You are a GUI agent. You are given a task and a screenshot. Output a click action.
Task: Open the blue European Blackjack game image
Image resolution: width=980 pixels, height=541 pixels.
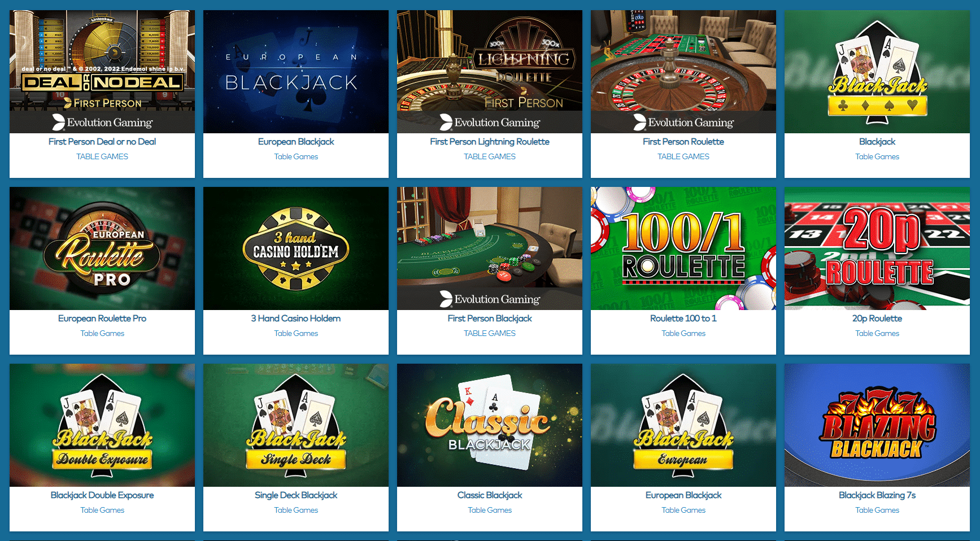pyautogui.click(x=296, y=72)
